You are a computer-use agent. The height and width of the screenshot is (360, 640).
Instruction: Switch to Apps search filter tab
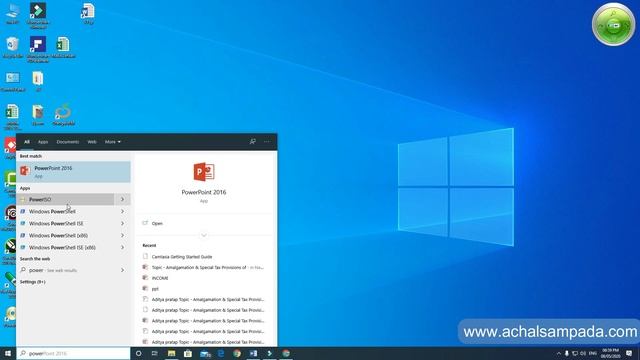(43, 142)
